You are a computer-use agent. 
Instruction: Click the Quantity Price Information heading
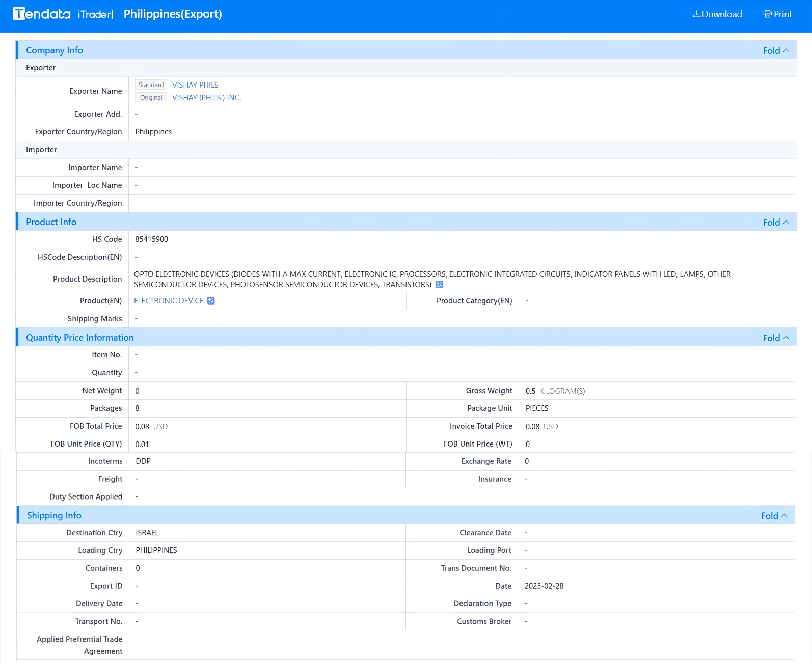coord(80,338)
